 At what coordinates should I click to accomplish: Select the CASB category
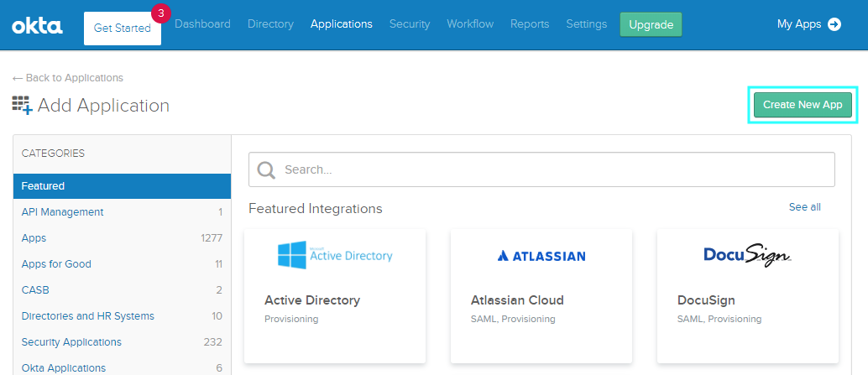coord(122,289)
